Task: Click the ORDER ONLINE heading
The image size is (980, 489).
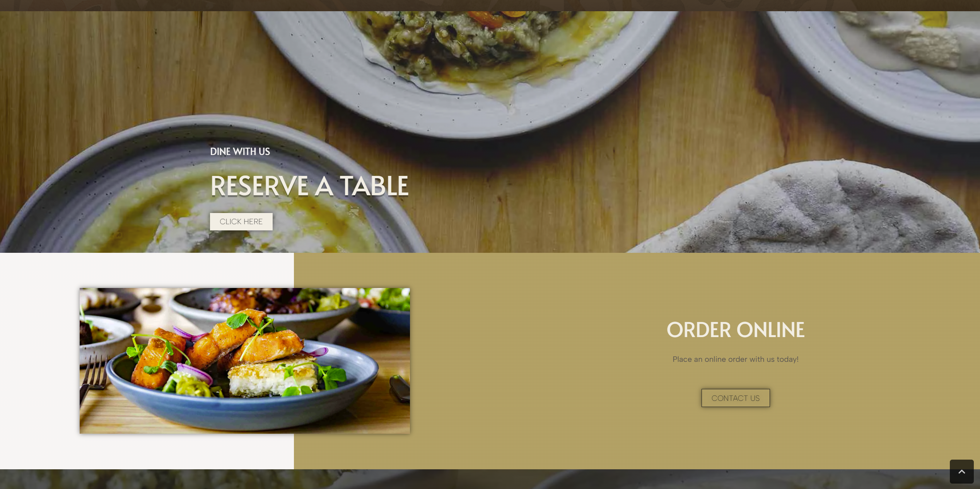Action: pyautogui.click(x=735, y=330)
